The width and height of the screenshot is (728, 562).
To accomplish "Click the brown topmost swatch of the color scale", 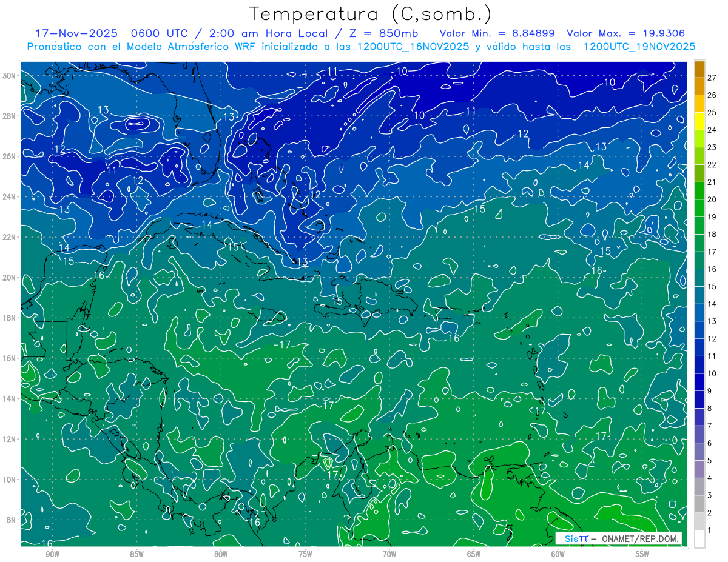I will (x=700, y=69).
